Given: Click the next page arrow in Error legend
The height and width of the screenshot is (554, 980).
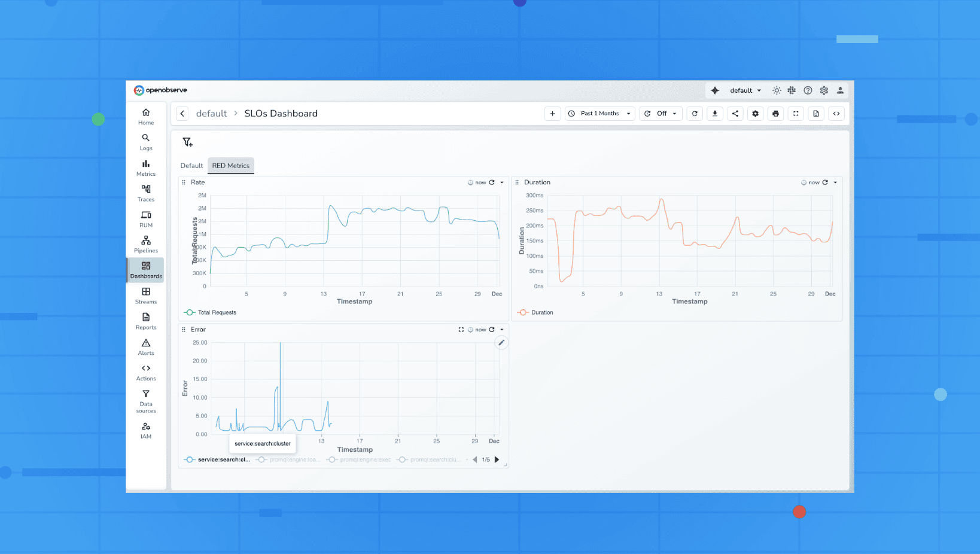Looking at the screenshot, I should coord(497,459).
